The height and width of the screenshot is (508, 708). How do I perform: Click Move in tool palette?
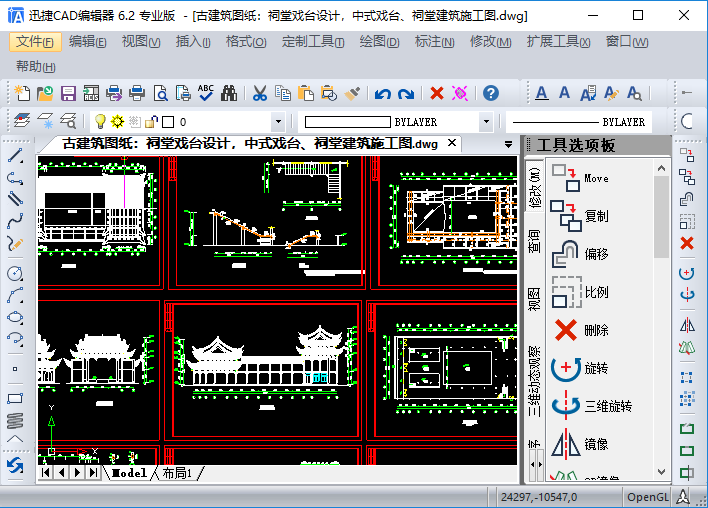click(580, 178)
